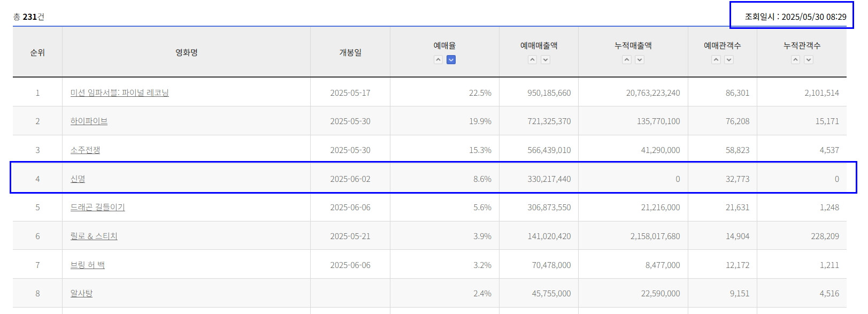Click the 영화명 column header
Screen dimensions: 868x314
coord(187,52)
